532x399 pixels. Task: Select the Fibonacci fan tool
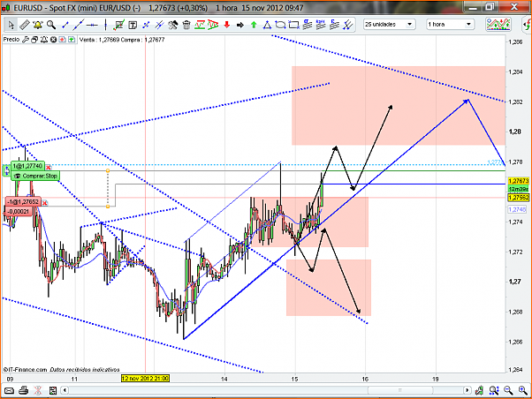pyautogui.click(x=213, y=25)
